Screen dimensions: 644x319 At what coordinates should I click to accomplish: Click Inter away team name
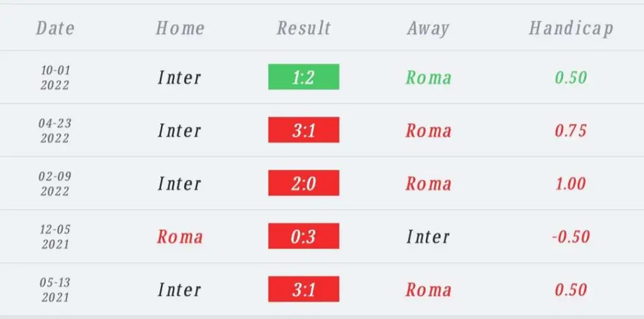click(x=428, y=237)
